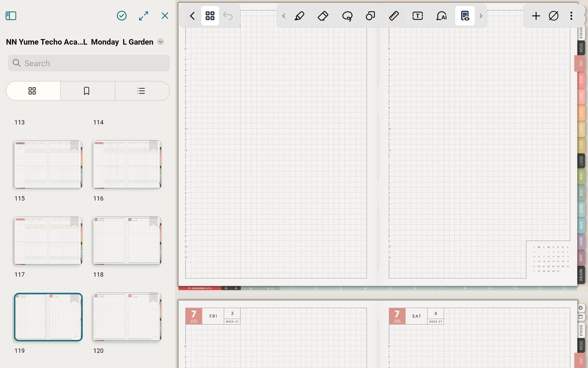
Task: Go back with the left chevron
Action: click(192, 16)
